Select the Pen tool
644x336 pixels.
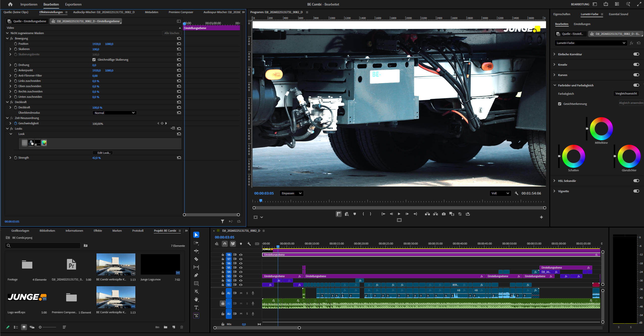tap(196, 275)
